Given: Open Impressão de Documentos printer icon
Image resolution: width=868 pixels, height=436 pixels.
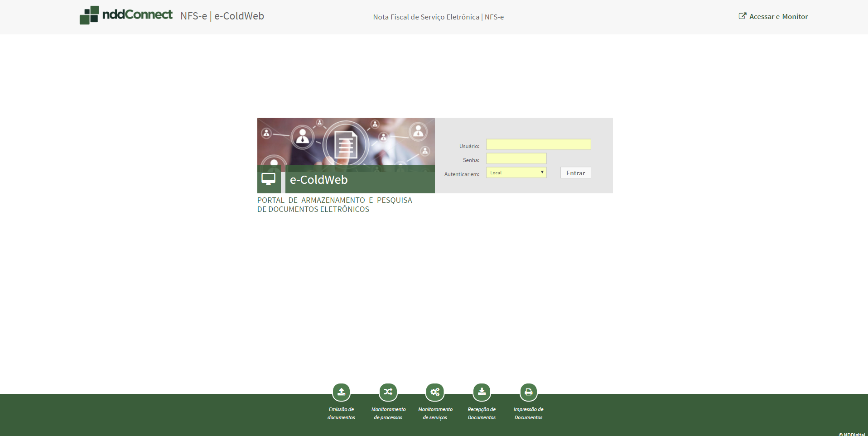Looking at the screenshot, I should [x=528, y=392].
